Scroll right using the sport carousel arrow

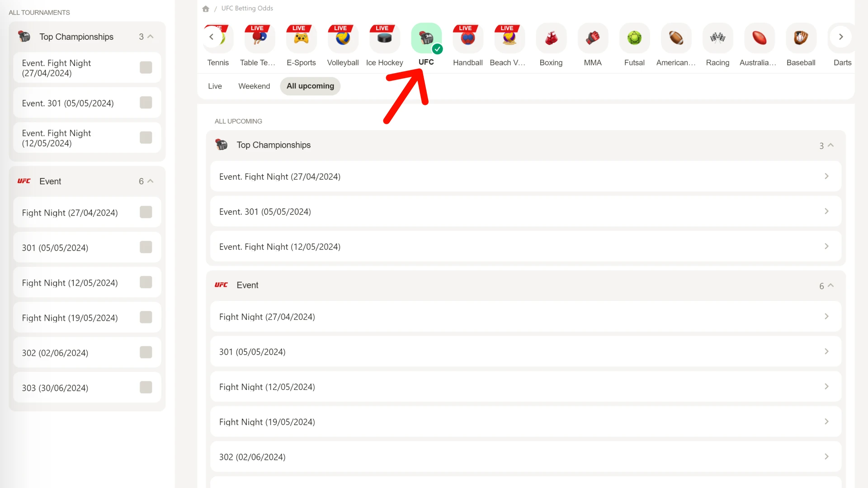pyautogui.click(x=840, y=37)
